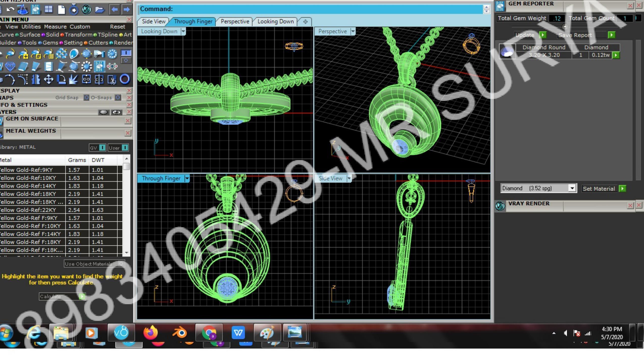
Task: Click the Save Report button
Action: click(586, 35)
